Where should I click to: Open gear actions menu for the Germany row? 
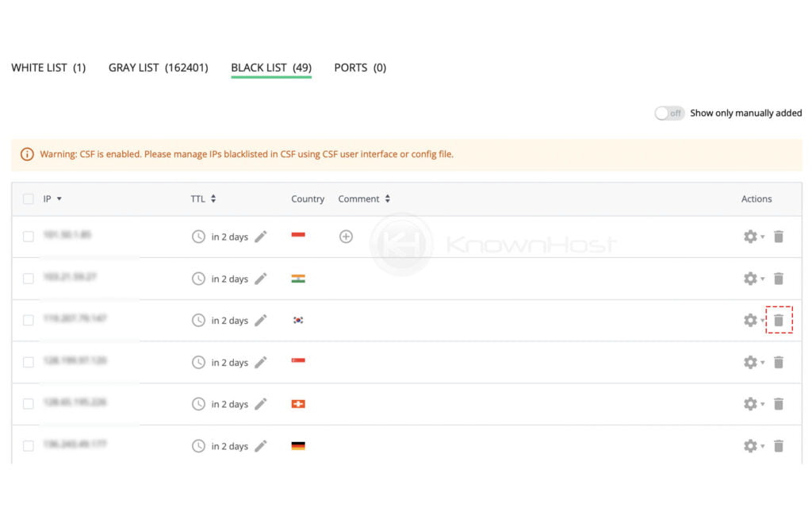[x=753, y=446]
